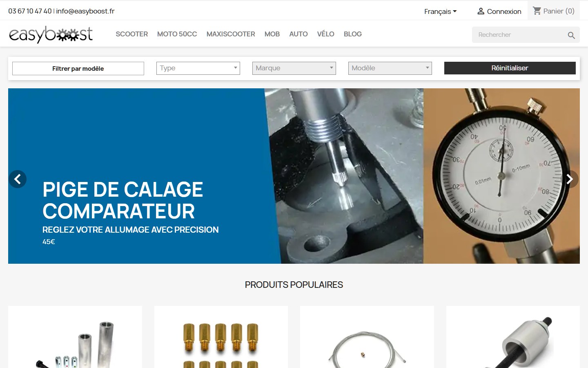This screenshot has height=368, width=588.
Task: Open the Type dropdown
Action: tap(198, 68)
